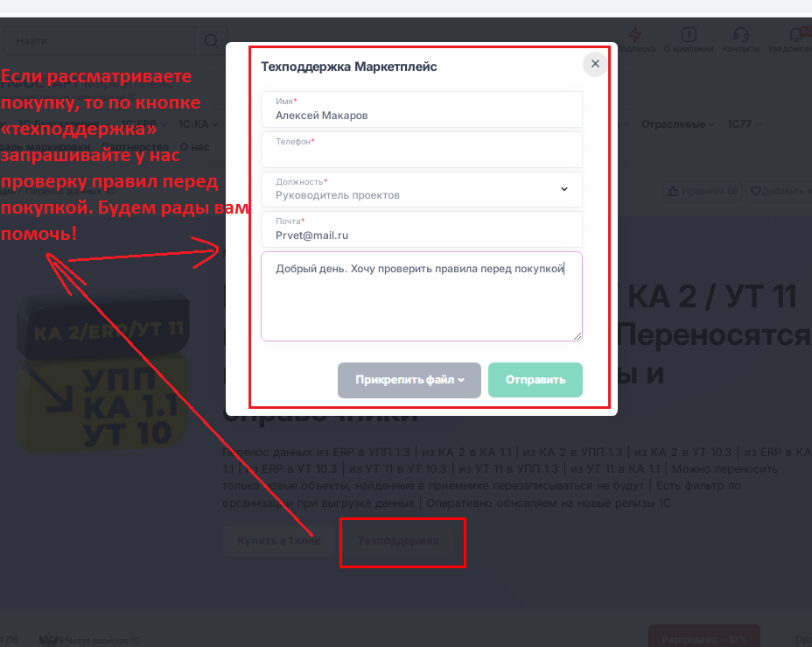Screen dimensions: 812x647
Task: Click the Нравится thumbs-up icon
Action: pyautogui.click(x=673, y=191)
